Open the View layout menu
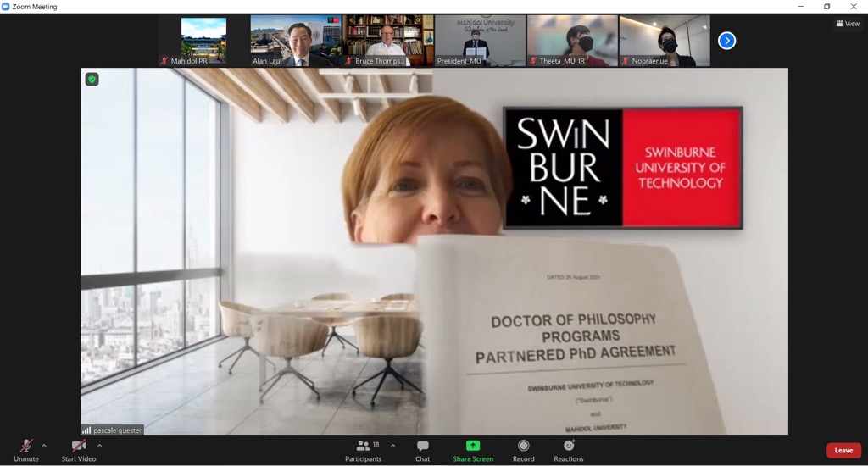Image resolution: width=868 pixels, height=466 pixels. (x=848, y=23)
